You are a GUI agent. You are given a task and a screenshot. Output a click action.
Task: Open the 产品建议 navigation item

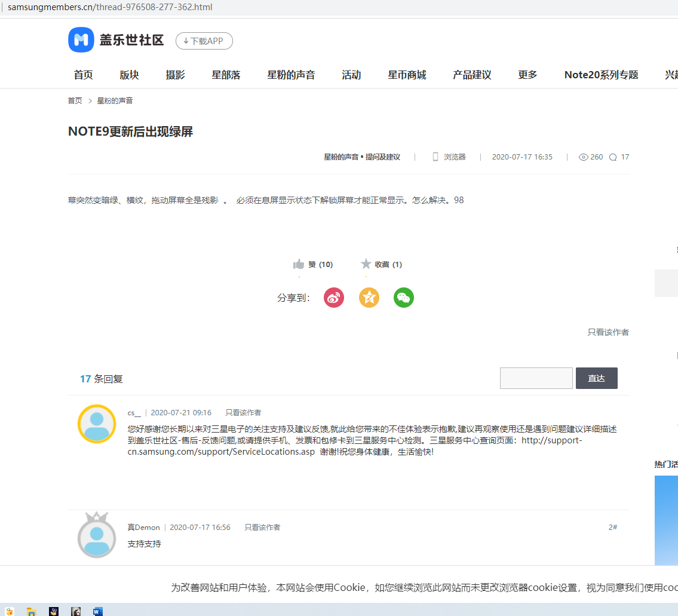[x=472, y=75]
